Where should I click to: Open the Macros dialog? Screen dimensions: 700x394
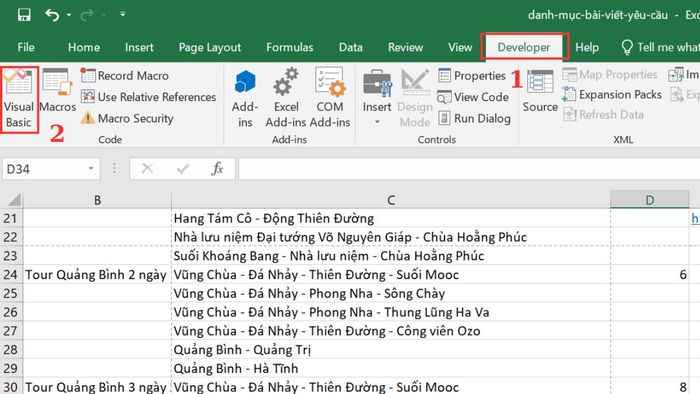click(58, 91)
